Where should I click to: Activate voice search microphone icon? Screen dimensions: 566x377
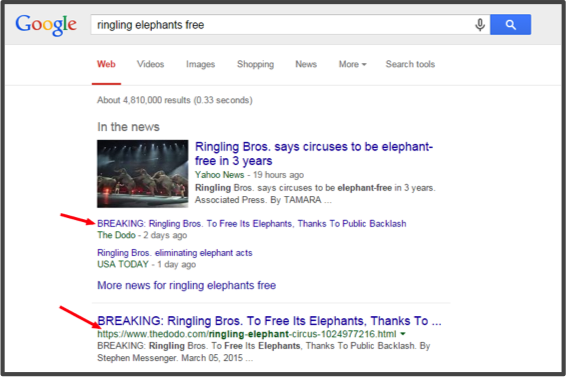coord(480,25)
